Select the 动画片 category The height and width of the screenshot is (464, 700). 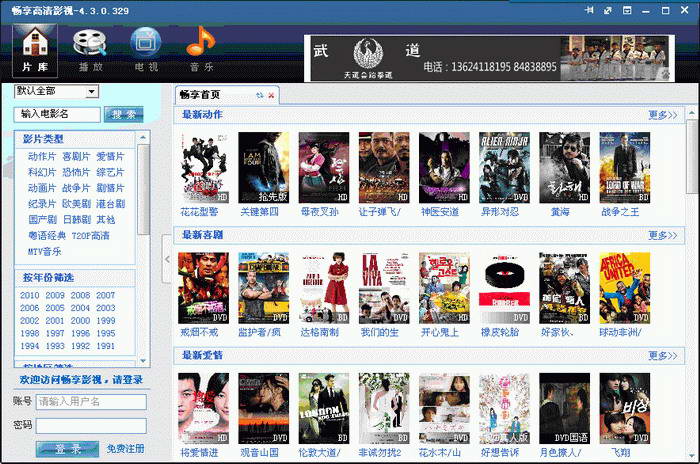pyautogui.click(x=42, y=188)
